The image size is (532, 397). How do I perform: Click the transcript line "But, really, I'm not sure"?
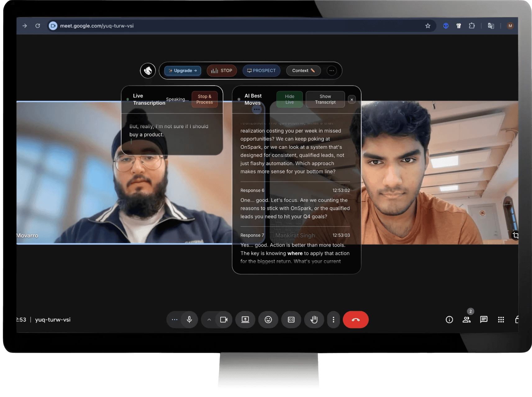[169, 130]
